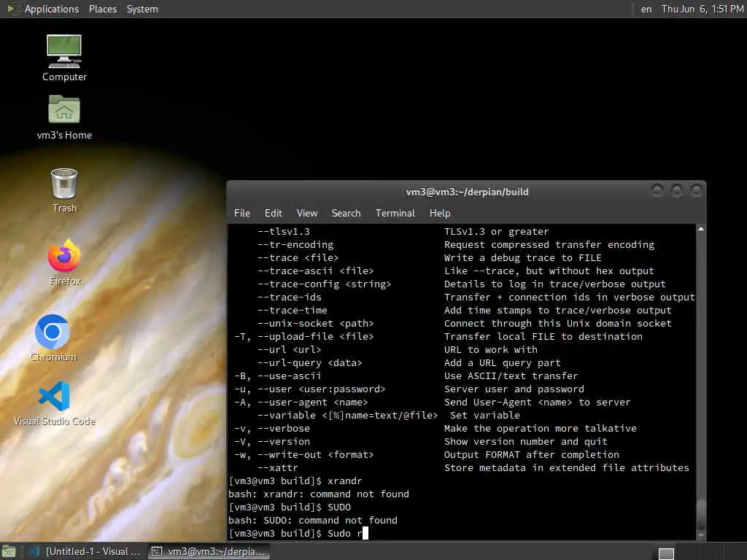Open the System menu
This screenshot has height=560, width=747.
point(142,9)
